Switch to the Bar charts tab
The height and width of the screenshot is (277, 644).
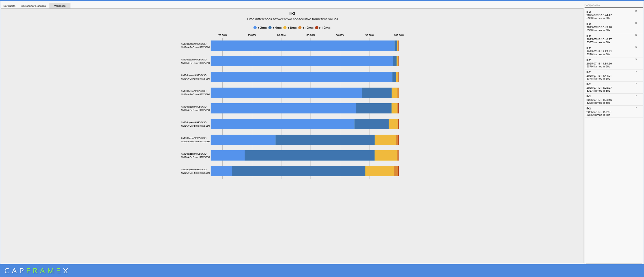click(x=9, y=6)
